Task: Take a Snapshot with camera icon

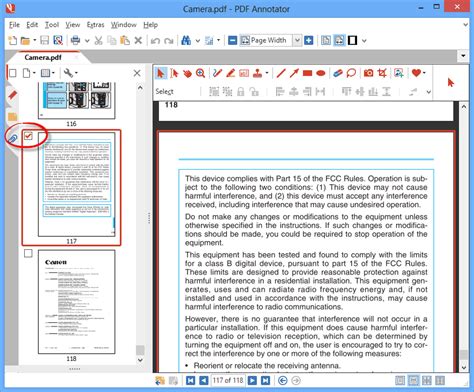Action: click(x=368, y=73)
